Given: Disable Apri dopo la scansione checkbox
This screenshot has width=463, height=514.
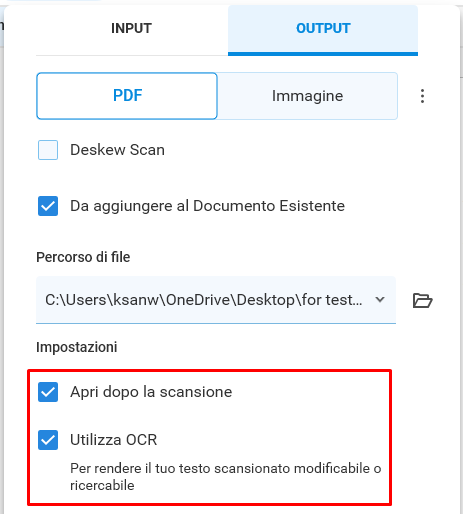Looking at the screenshot, I should pos(48,392).
